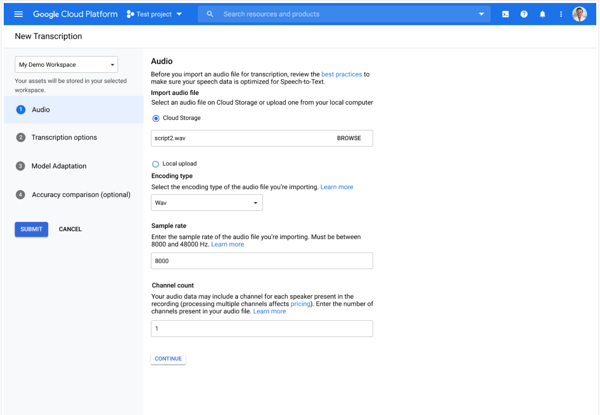Select the Local upload radio button
This screenshot has height=415, width=600.
tap(155, 164)
